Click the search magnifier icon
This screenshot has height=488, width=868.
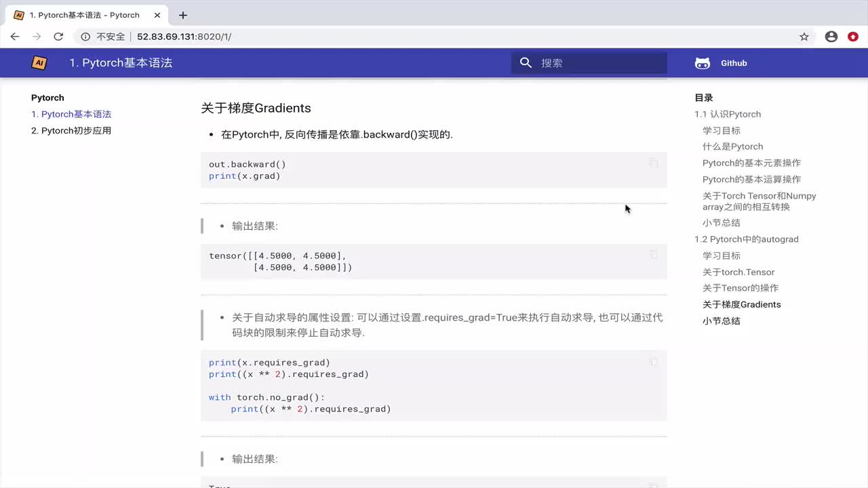pyautogui.click(x=526, y=62)
